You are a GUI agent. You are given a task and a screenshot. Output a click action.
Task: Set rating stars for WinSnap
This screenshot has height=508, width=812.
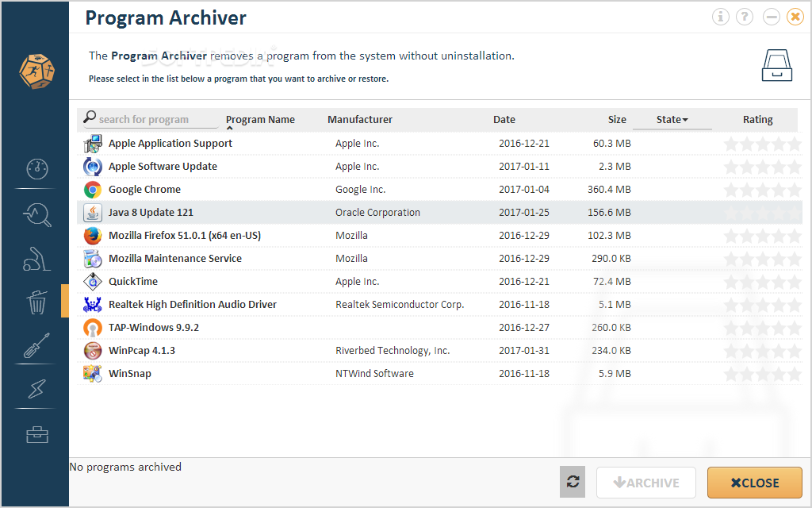(x=762, y=374)
